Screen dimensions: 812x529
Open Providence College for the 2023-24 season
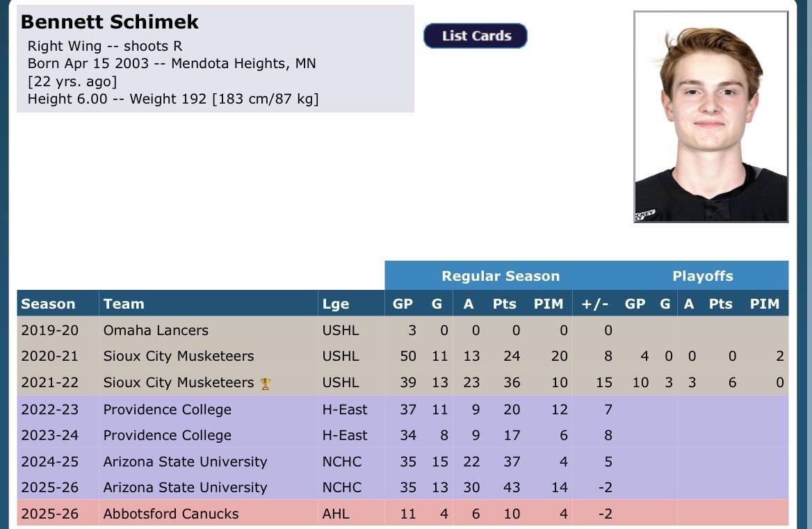tap(167, 435)
